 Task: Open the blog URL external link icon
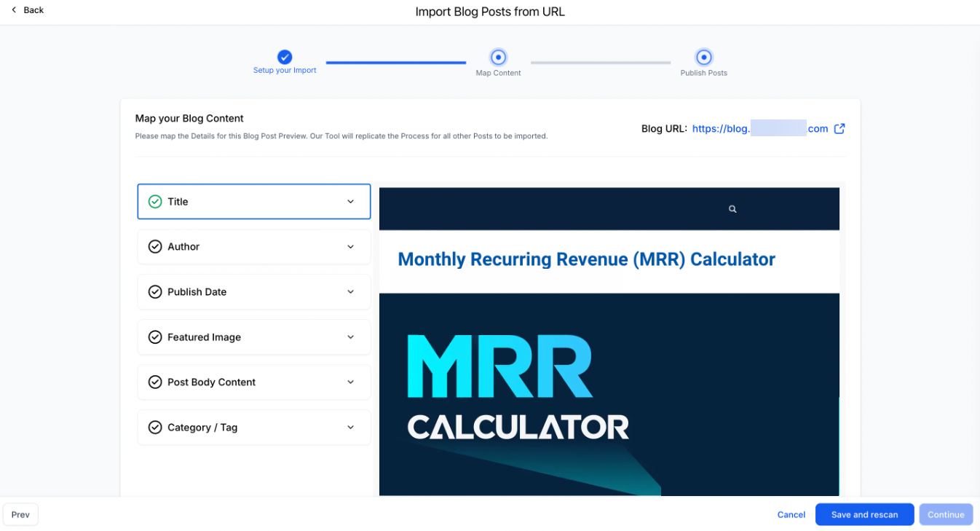(x=839, y=129)
